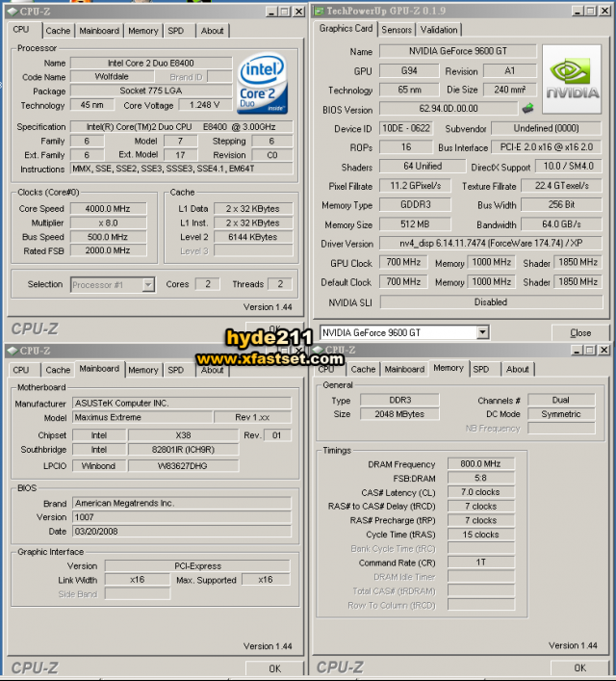Open CPU tab in bottom-left CPU-Z
The height and width of the screenshot is (681, 616).
[21, 370]
